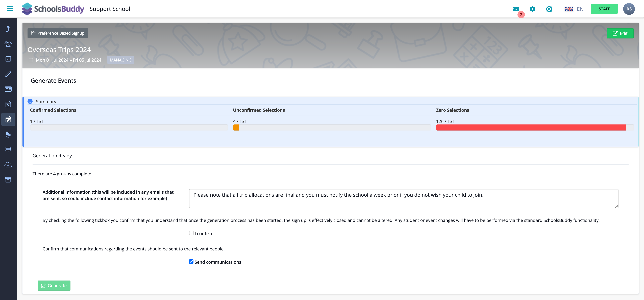Open the calendar-with-X sidebar icon
644x300 pixels.
[8, 104]
